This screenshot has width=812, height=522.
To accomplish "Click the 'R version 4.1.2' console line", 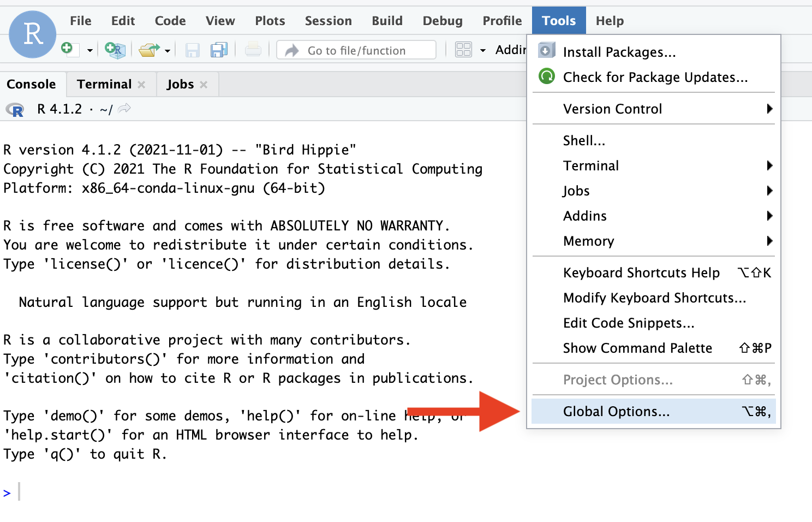I will pos(180,150).
